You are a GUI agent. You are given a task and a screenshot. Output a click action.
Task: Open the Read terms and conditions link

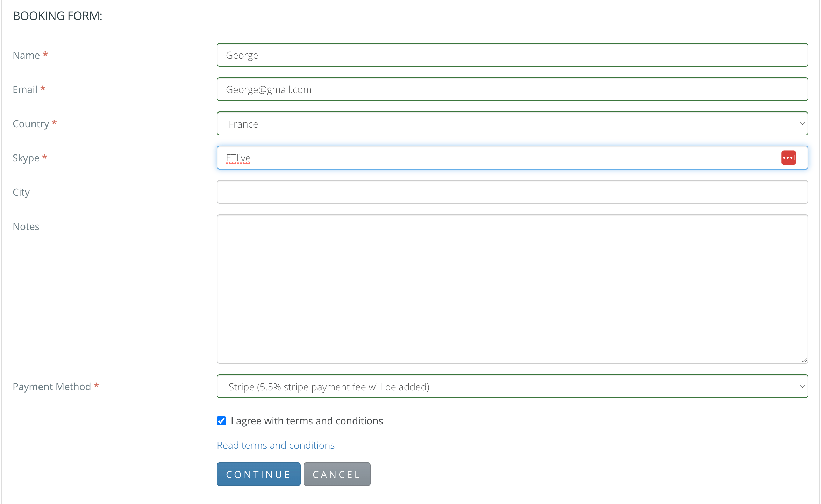click(x=276, y=445)
